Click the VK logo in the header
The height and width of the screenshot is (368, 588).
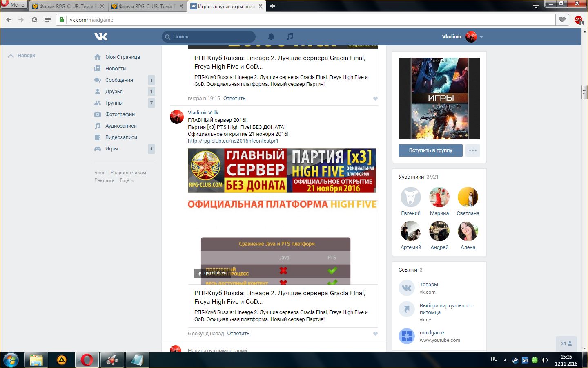(x=101, y=37)
